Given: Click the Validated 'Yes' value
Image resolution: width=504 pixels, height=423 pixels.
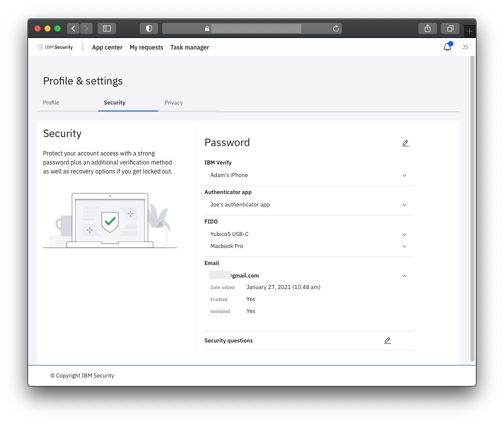Looking at the screenshot, I should 251,311.
